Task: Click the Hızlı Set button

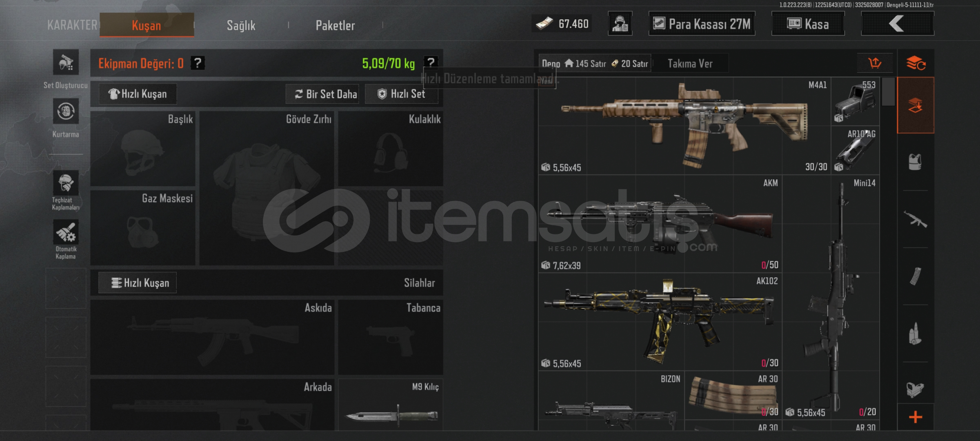Action: tap(401, 94)
